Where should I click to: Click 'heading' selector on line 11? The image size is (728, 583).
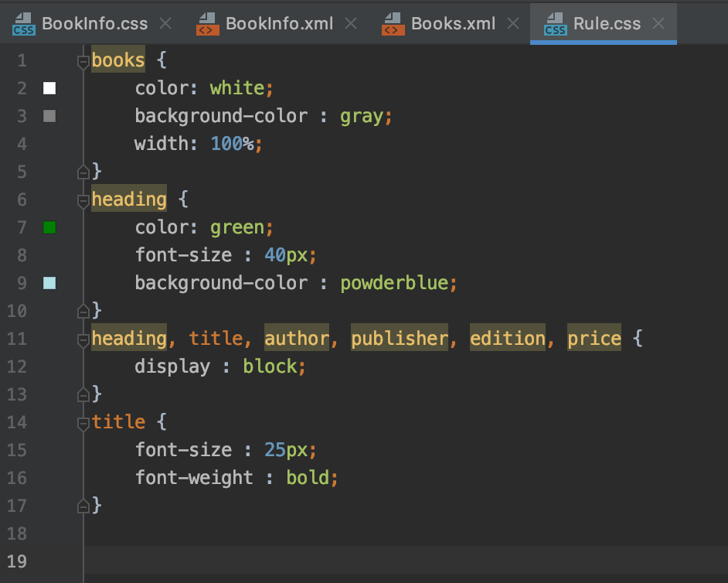pos(128,338)
